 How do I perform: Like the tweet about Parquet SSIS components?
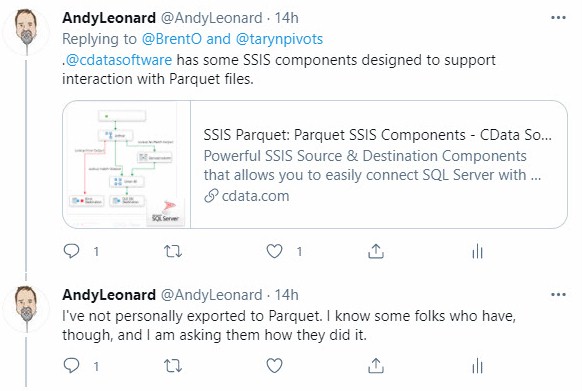[x=274, y=251]
